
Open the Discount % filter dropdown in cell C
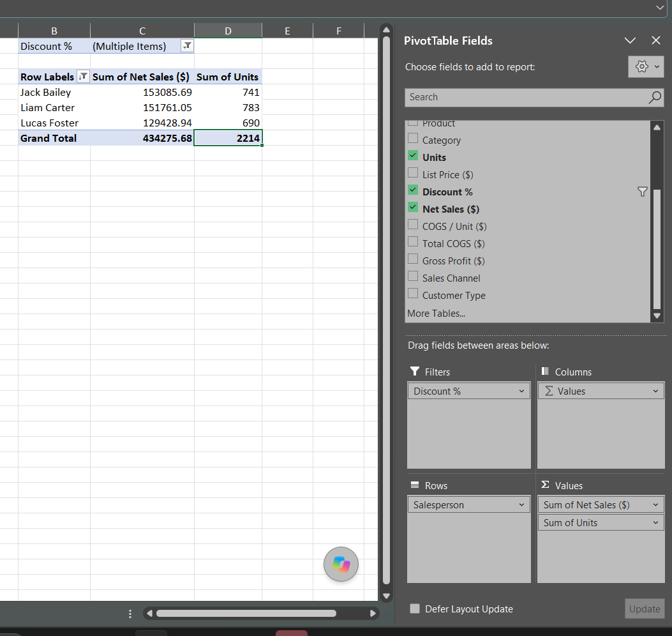(x=187, y=46)
